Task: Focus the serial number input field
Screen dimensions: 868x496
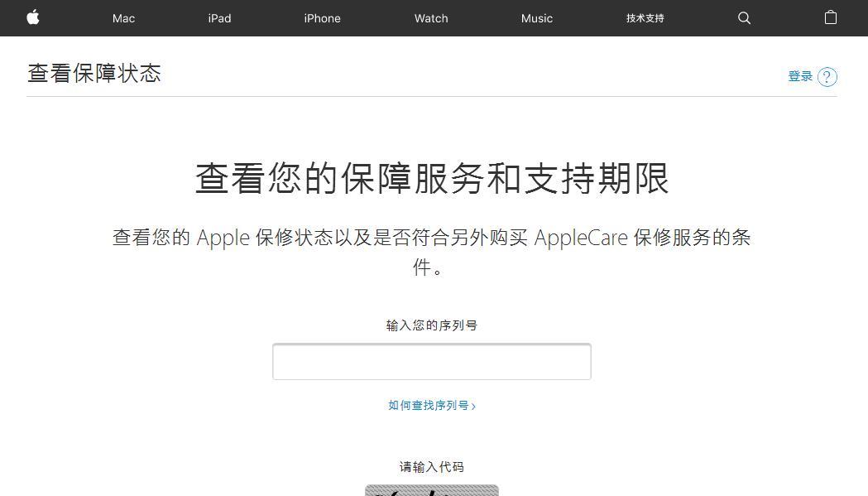Action: click(x=432, y=361)
